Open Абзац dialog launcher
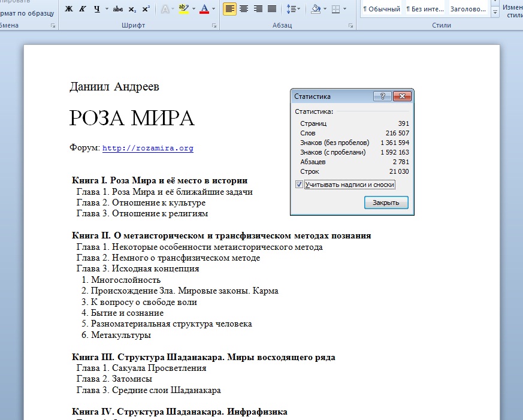The image size is (523, 420). [x=350, y=26]
